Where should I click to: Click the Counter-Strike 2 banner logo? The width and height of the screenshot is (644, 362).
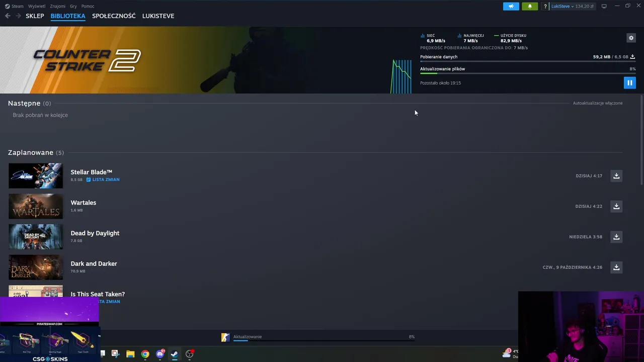tap(87, 60)
